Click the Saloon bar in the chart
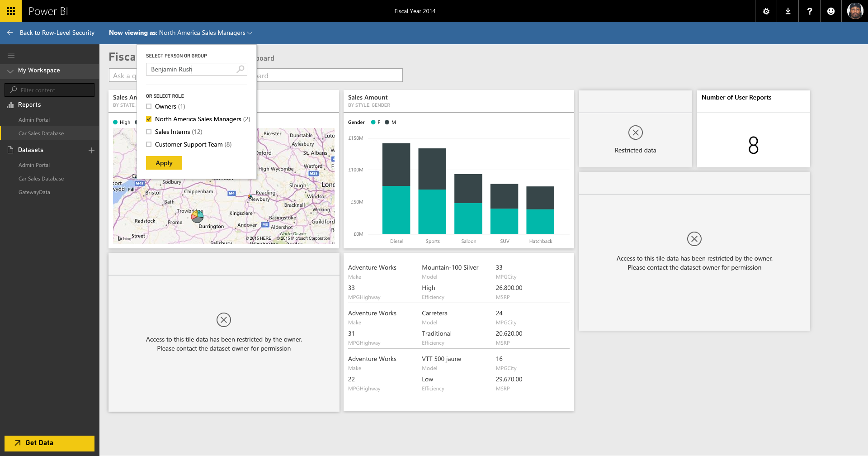Image resolution: width=868 pixels, height=456 pixels. (468, 204)
